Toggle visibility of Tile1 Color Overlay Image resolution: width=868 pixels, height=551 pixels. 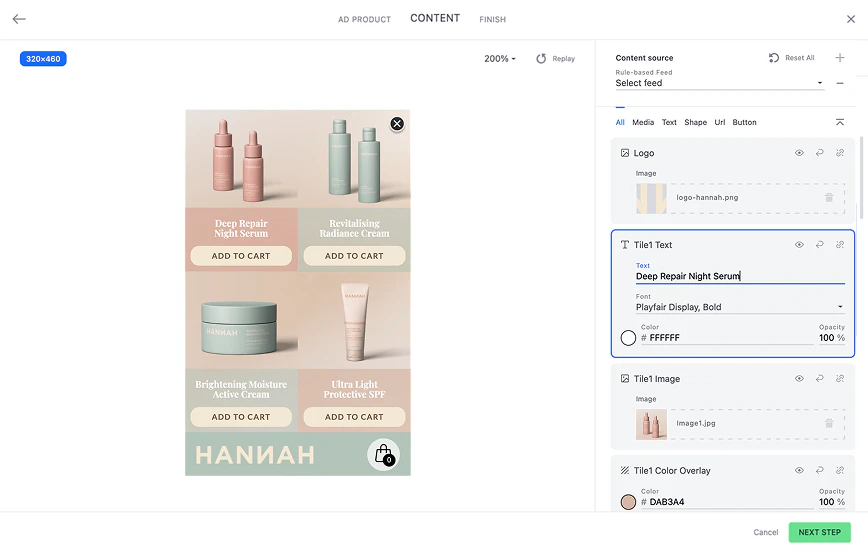[x=799, y=470]
